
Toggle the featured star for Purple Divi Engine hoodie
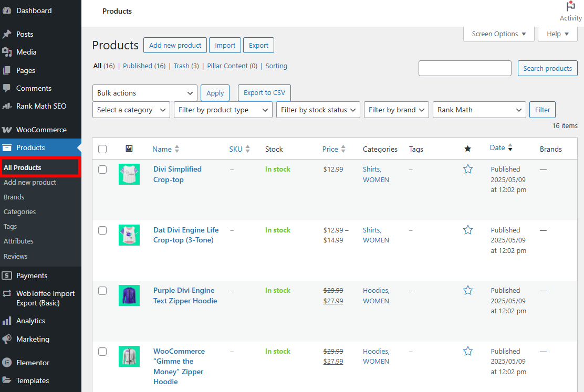click(468, 290)
